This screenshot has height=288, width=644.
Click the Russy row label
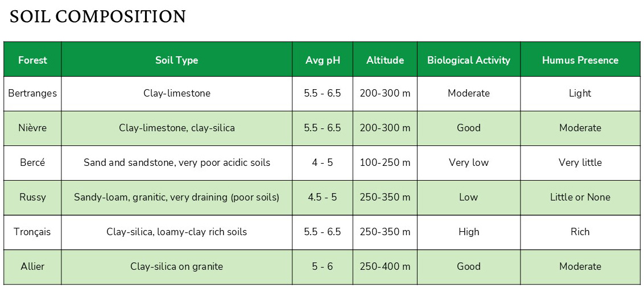point(32,197)
